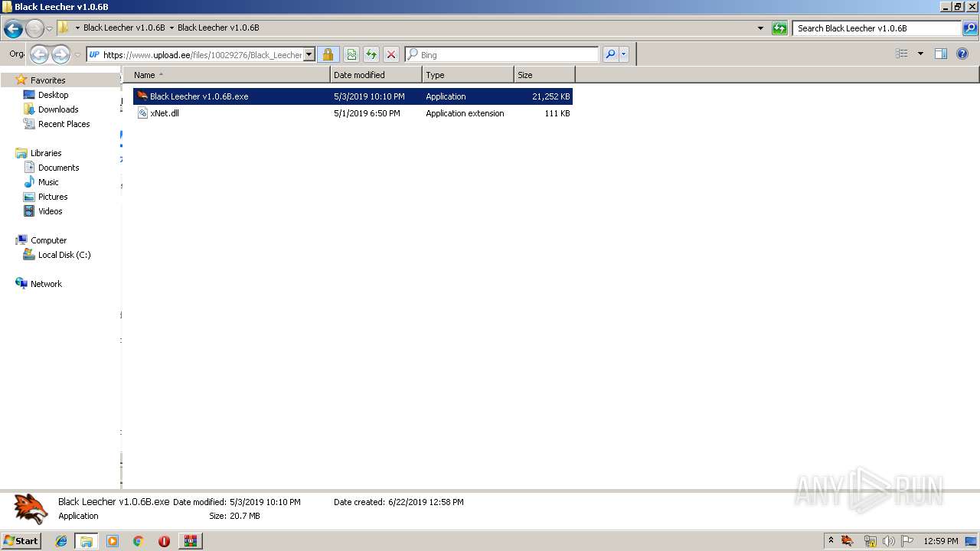This screenshot has height=551, width=980.
Task: Click the Start button
Action: click(x=21, y=541)
